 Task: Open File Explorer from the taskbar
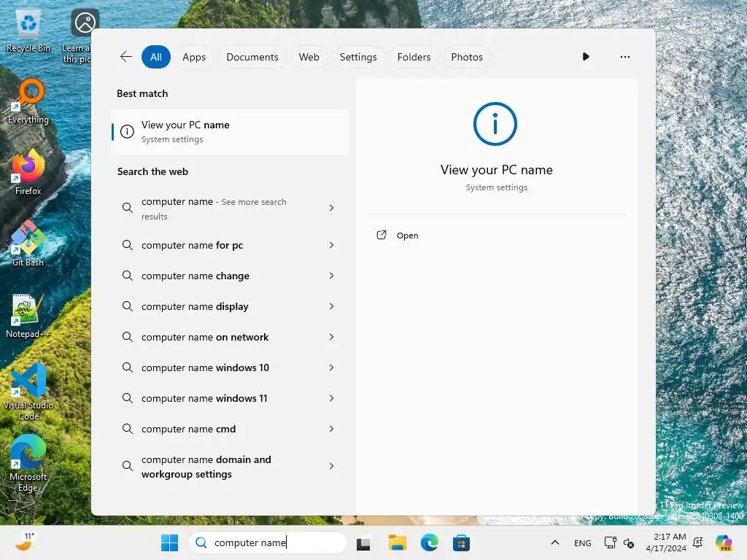[398, 542]
